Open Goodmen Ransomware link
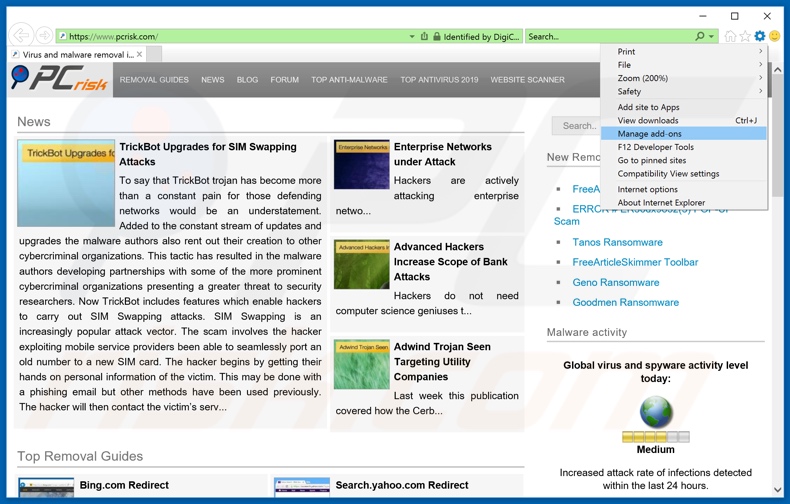Viewport: 790px width, 504px height. pos(625,302)
